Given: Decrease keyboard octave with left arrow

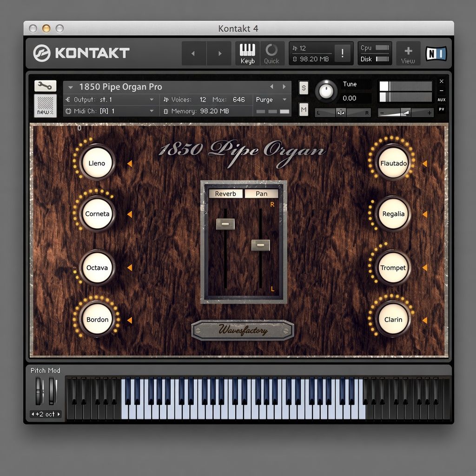Looking at the screenshot, I should click(33, 414).
